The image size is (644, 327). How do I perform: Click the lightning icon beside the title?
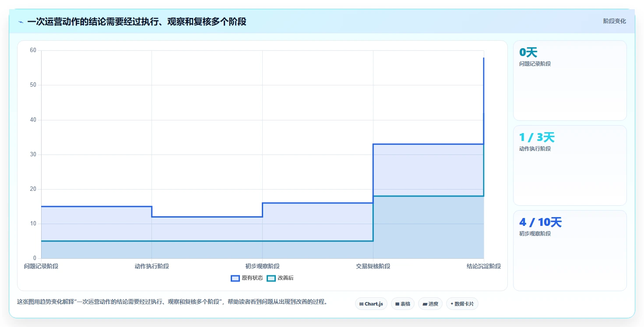tap(21, 22)
